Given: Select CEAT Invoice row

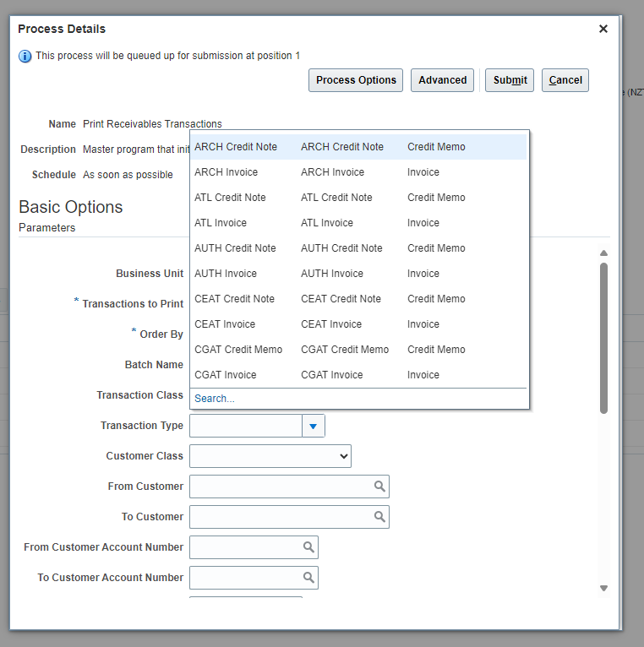Looking at the screenshot, I should pos(358,323).
